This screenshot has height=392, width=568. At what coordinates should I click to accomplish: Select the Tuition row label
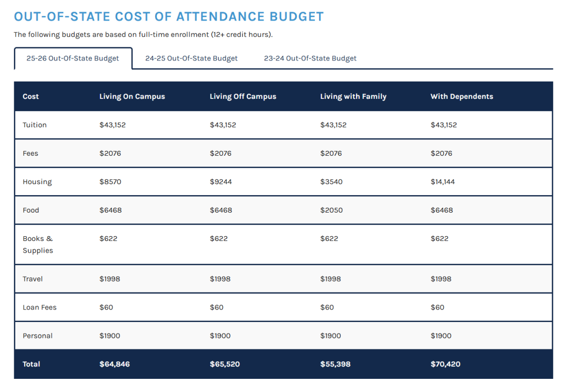pos(34,125)
